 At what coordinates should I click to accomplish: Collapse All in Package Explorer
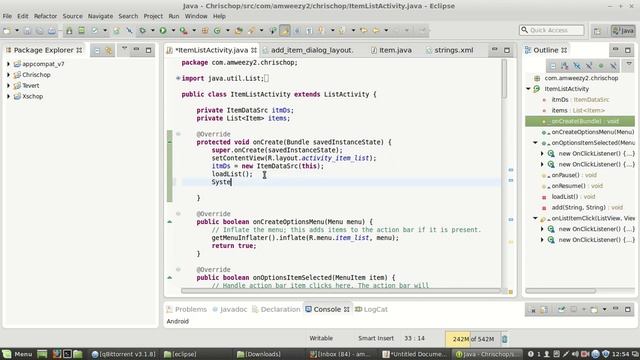(x=97, y=51)
